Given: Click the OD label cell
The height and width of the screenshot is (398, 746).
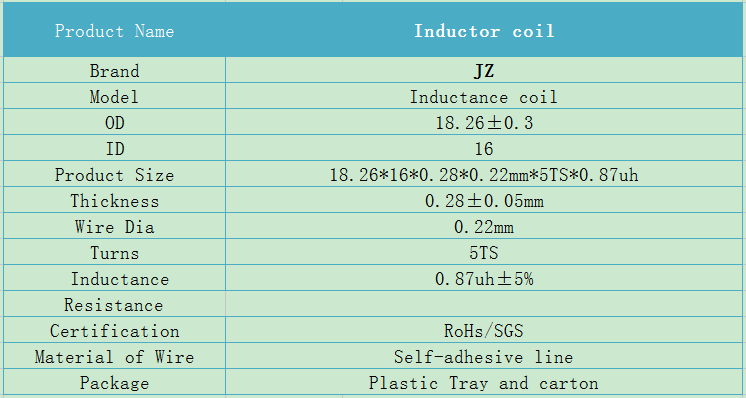Looking at the screenshot, I should pyautogui.click(x=114, y=123).
